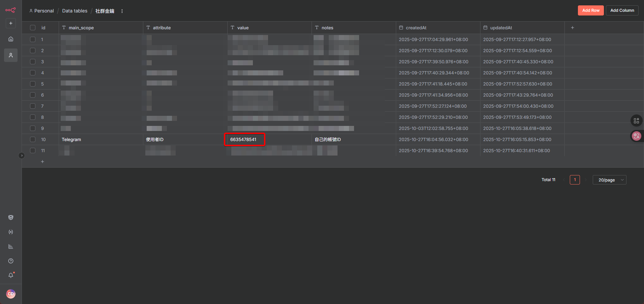Click the Add Column button
This screenshot has width=644, height=304.
click(622, 10)
